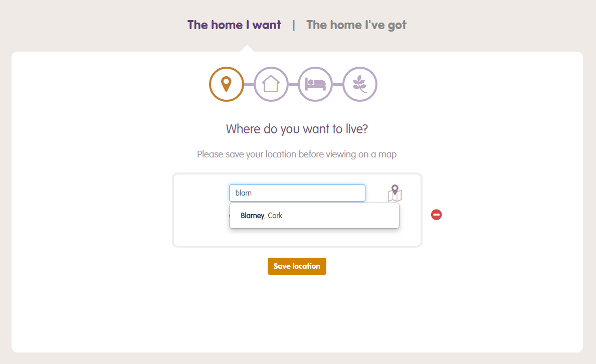Select the leaf step icon
Screen dimensions: 596x364
360,84
